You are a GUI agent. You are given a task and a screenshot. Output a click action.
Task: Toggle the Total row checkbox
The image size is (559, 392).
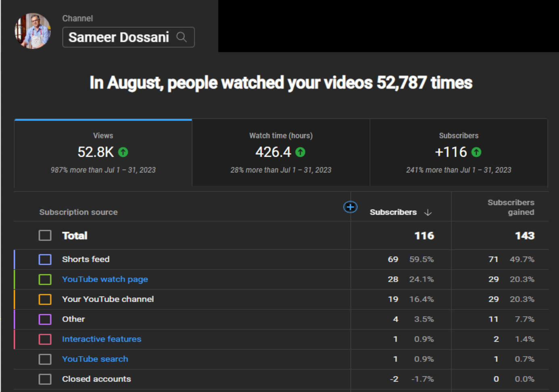point(45,236)
